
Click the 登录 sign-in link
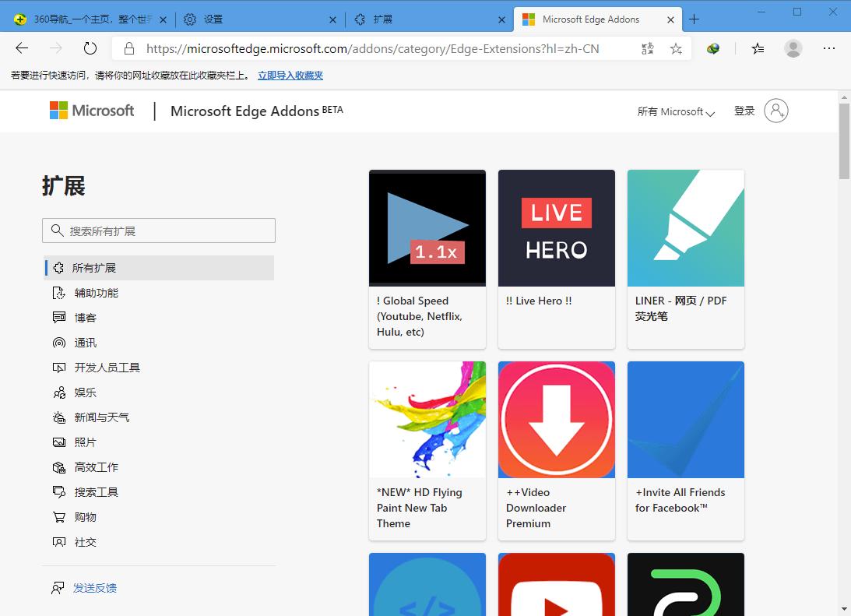[x=744, y=111]
